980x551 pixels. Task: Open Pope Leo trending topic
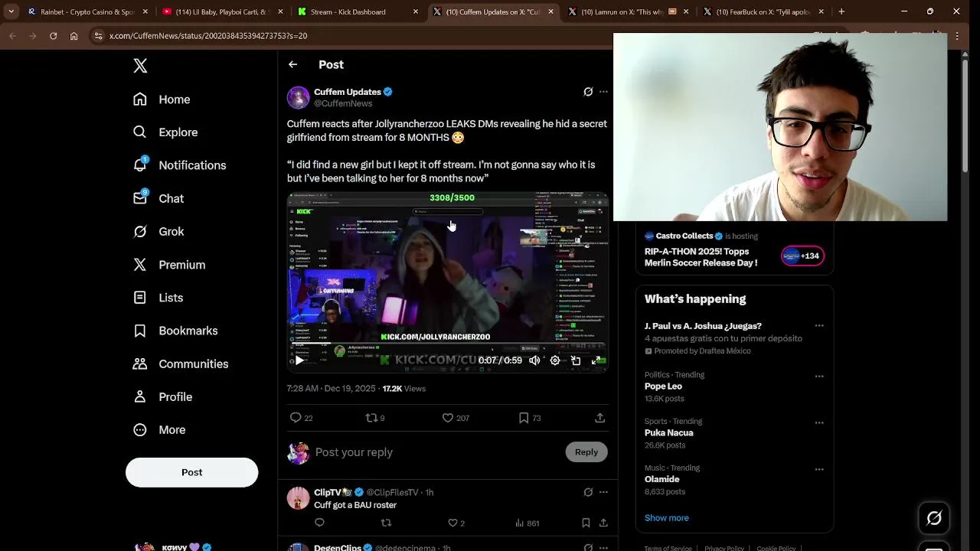click(663, 386)
